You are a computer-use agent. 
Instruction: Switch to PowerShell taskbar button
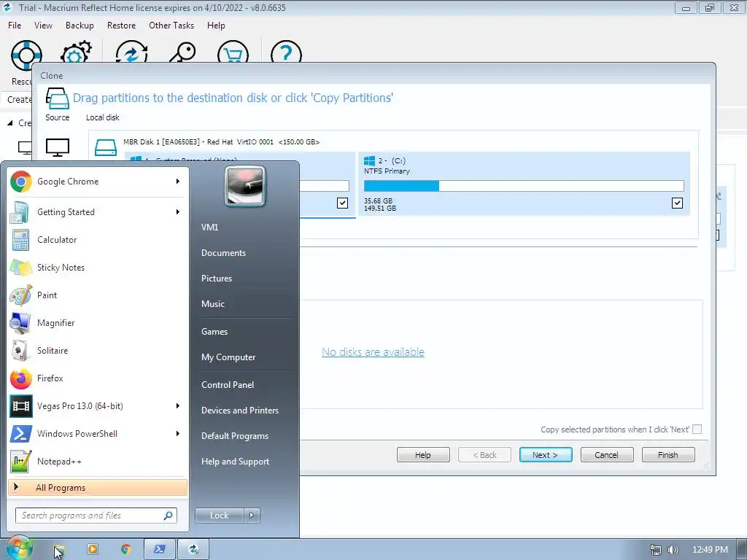(x=160, y=549)
